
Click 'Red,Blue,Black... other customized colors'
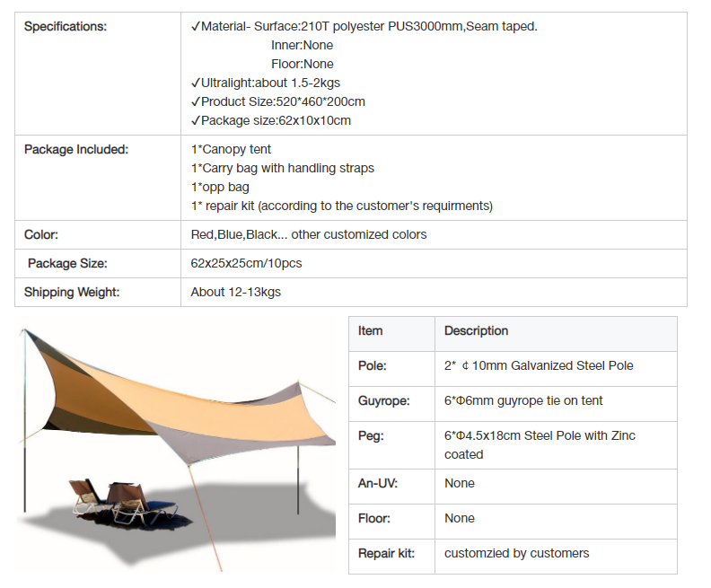click(x=309, y=235)
